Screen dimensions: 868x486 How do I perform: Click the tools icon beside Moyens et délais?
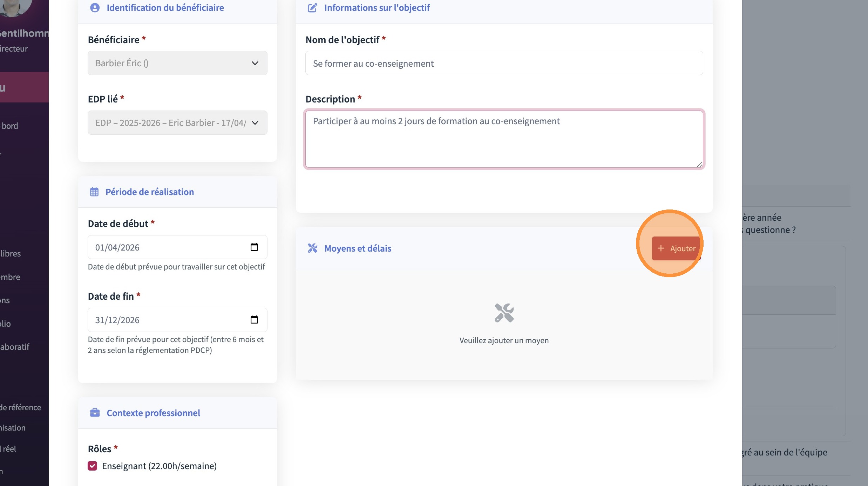(x=312, y=248)
